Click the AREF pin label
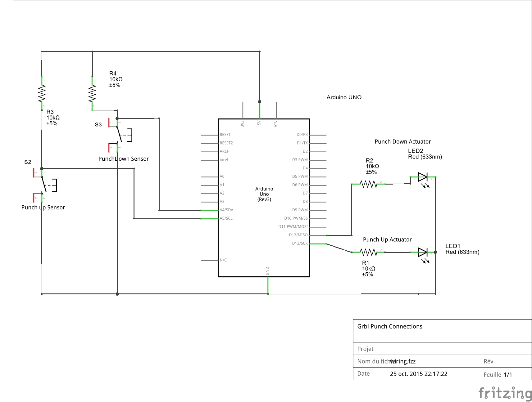Screen dimensions: 532x402 point(224,151)
